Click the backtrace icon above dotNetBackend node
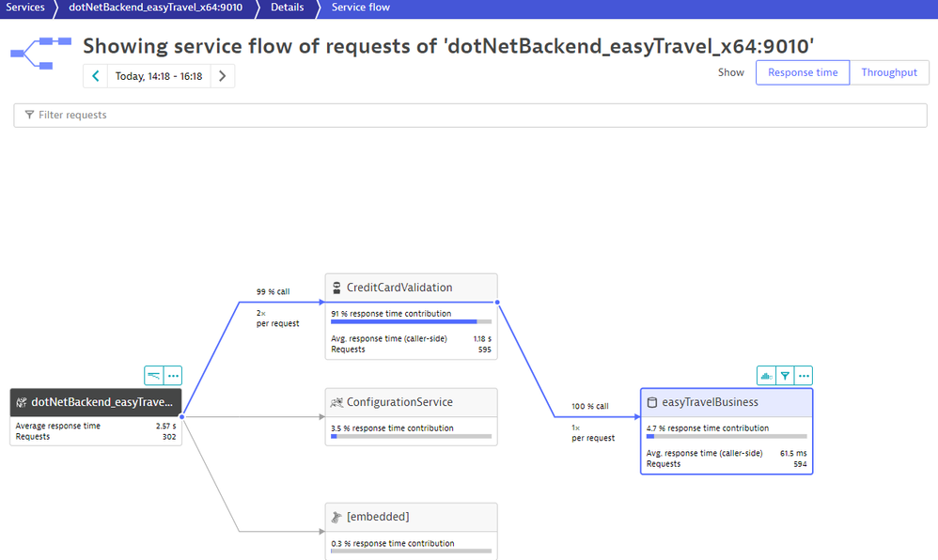This screenshot has width=938, height=560. [x=153, y=376]
